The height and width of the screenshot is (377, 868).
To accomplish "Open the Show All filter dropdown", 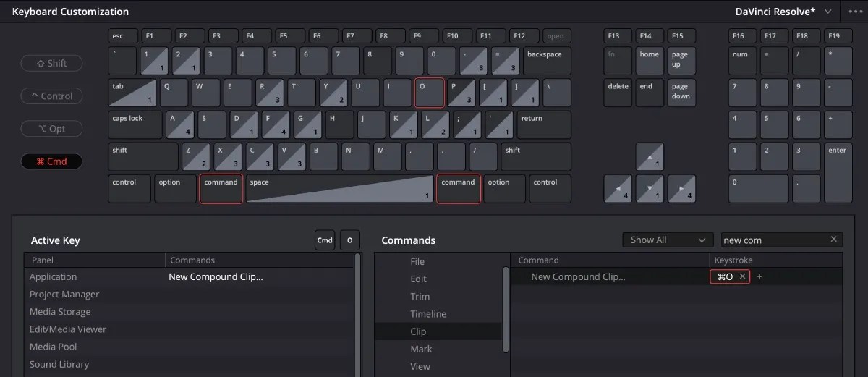I will (x=668, y=240).
